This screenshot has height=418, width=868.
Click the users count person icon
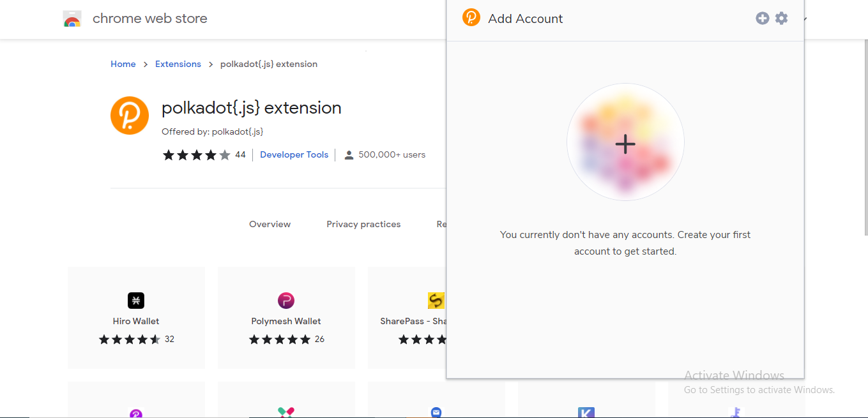349,154
